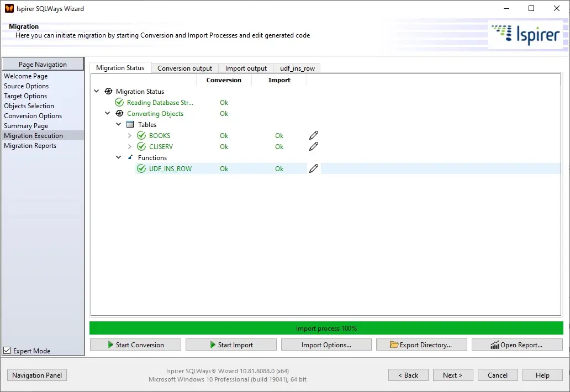Go to Welcome Page in navigation
The width and height of the screenshot is (570, 392).
(x=26, y=76)
